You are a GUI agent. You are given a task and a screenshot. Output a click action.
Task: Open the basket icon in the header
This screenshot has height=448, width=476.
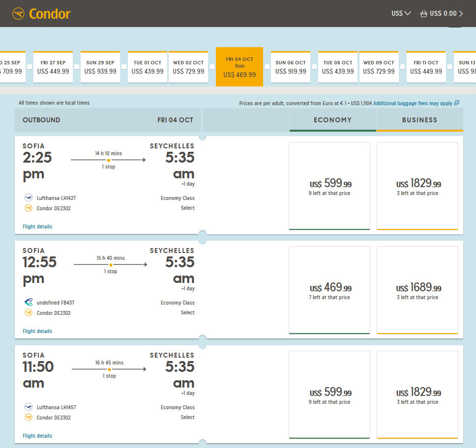423,14
